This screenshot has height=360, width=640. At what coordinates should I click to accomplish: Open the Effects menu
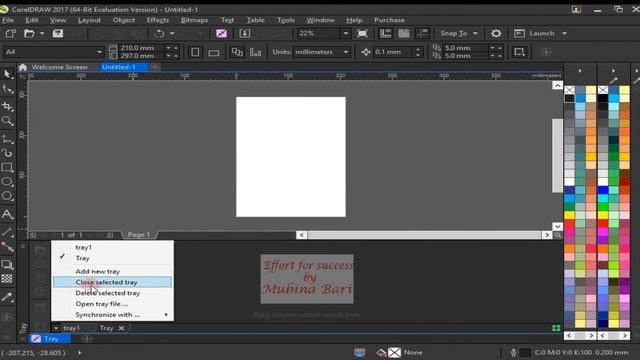pyautogui.click(x=158, y=20)
